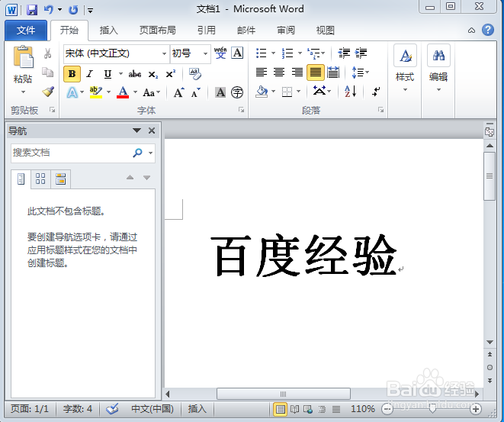Shrink font size with small A icon
The width and height of the screenshot is (504, 422).
tap(196, 92)
